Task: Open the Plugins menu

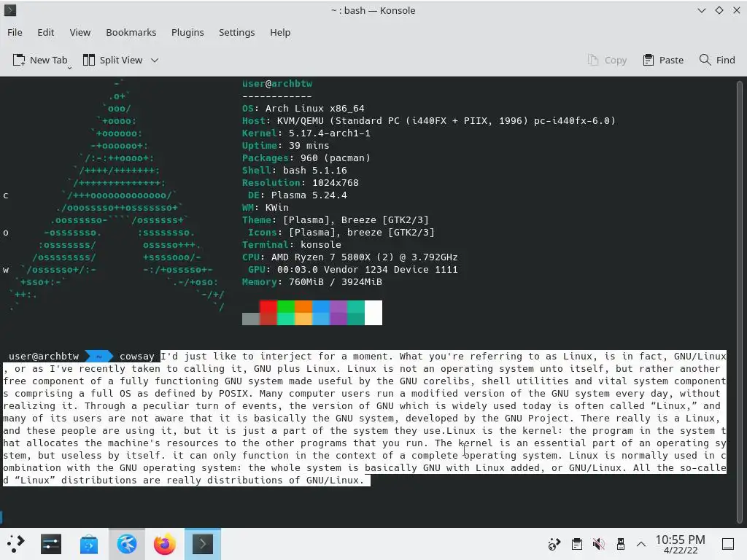Action: pyautogui.click(x=187, y=32)
